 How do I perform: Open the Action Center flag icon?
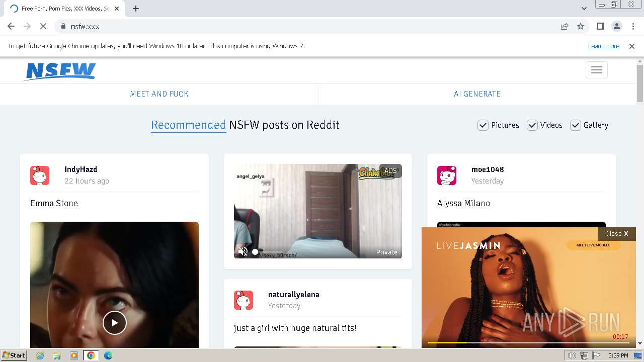(597, 356)
